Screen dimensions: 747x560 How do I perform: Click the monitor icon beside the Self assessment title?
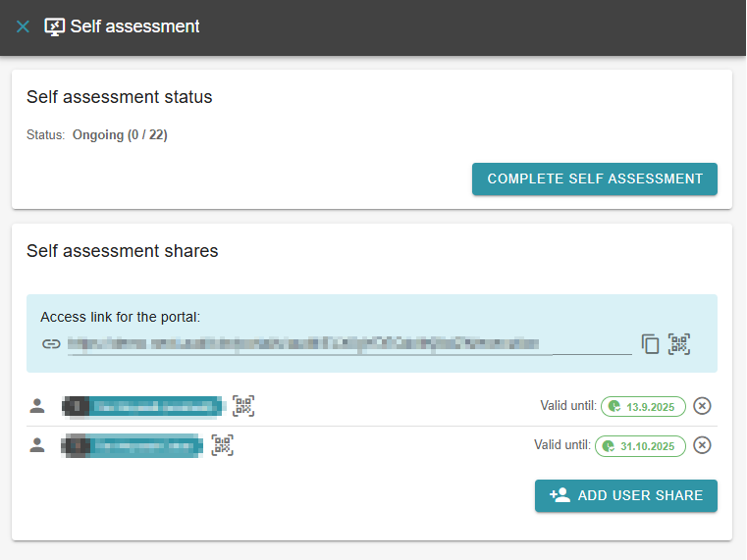point(55,27)
